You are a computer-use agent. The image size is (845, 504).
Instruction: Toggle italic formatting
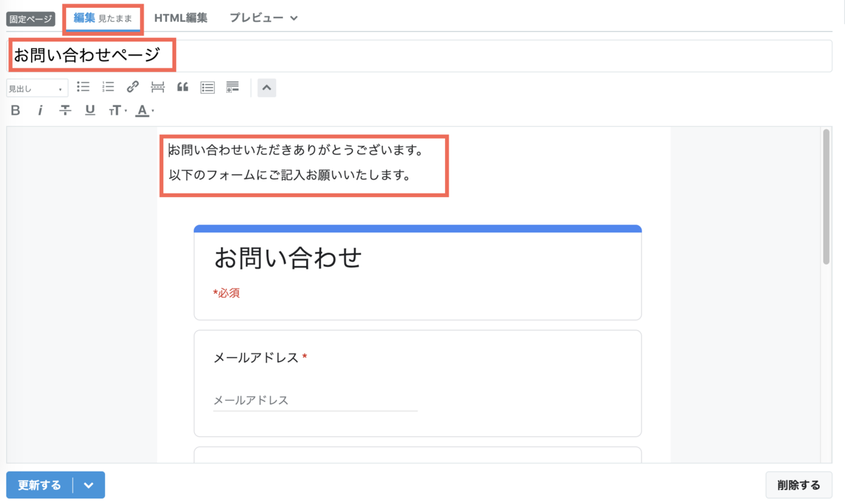41,110
